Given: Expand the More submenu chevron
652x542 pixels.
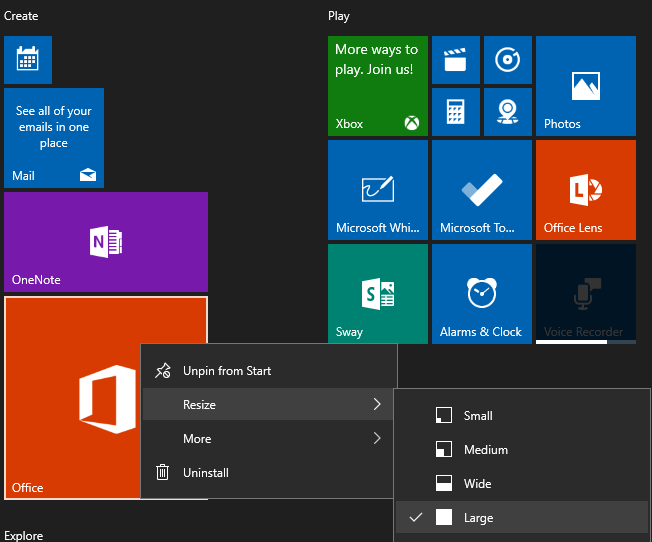Looking at the screenshot, I should pos(377,438).
